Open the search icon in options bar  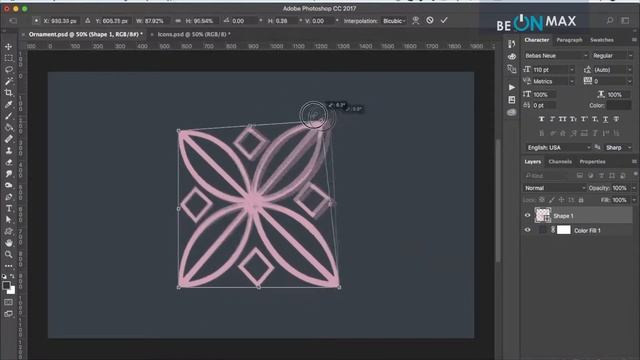(x=610, y=20)
